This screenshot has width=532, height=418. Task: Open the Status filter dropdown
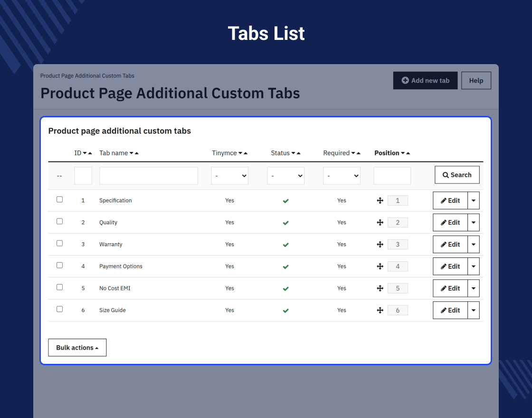coord(285,176)
